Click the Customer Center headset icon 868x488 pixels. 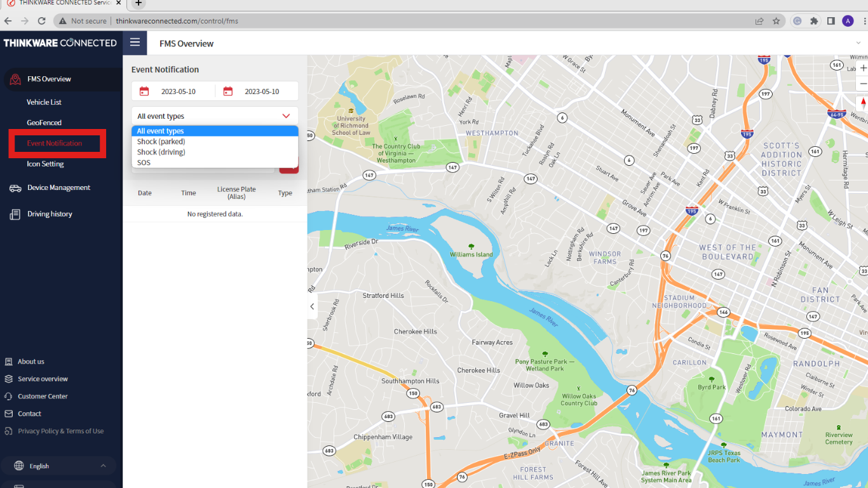[x=9, y=396]
